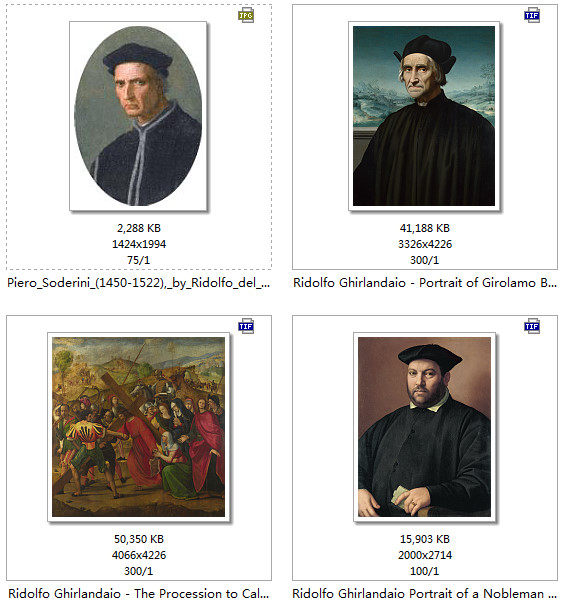The image size is (574, 609).
Task: Select the Girolamo portrait thumbnail image
Action: [424, 116]
